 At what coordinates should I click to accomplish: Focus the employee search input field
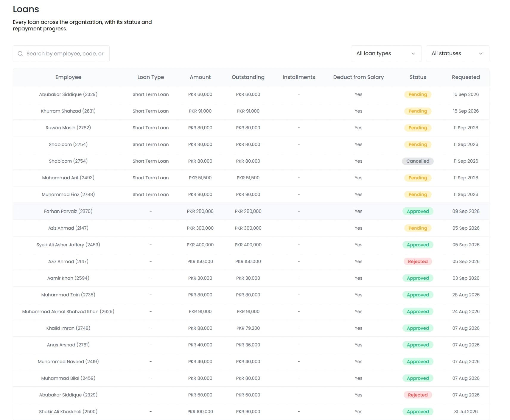point(61,54)
